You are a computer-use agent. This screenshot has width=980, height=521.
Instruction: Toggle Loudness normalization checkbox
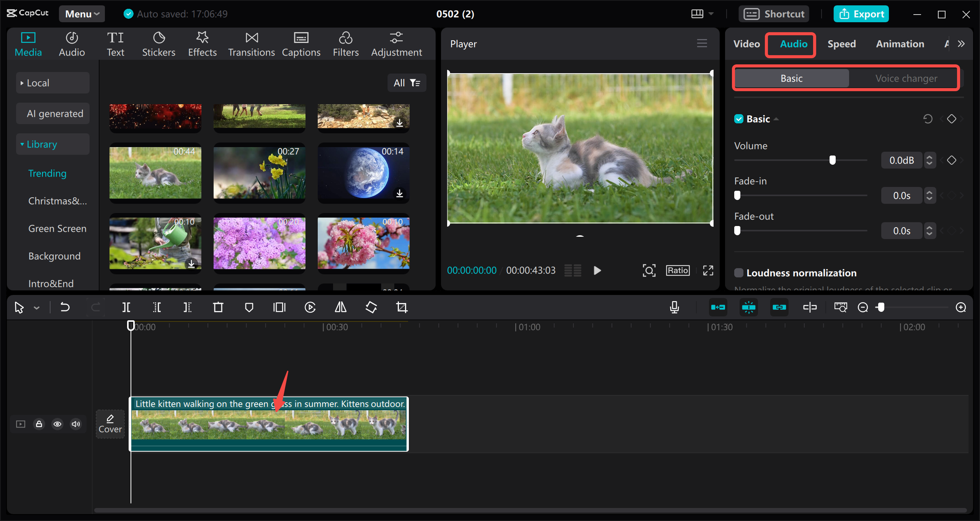tap(740, 272)
